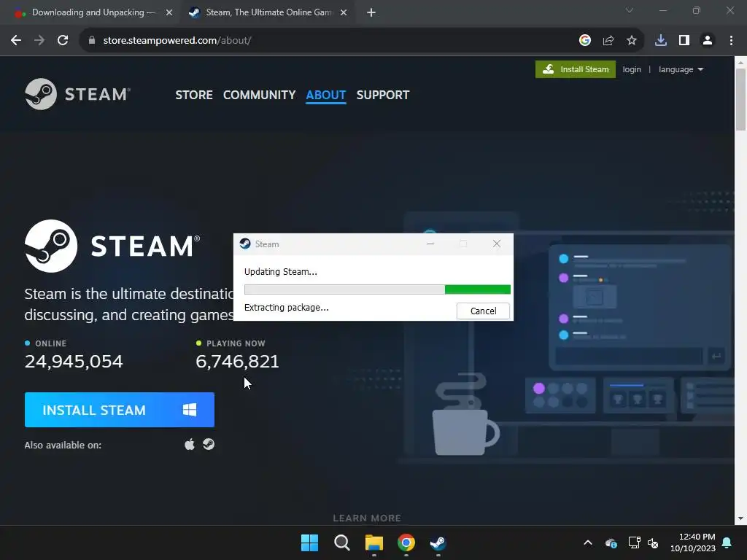The image size is (747, 560).
Task: Open the clock showing 12:40 PM
Action: (x=693, y=542)
